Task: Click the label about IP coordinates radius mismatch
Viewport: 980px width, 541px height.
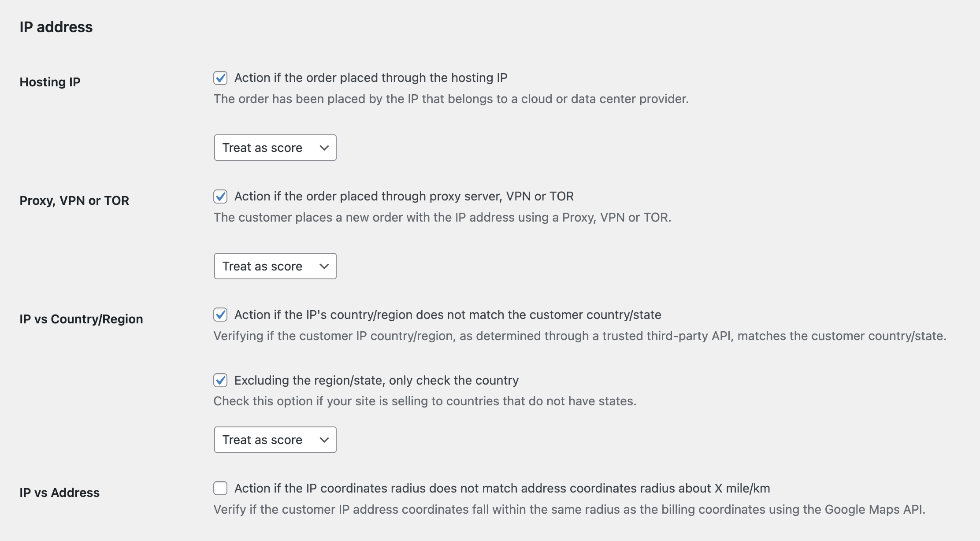Action: pyautogui.click(x=502, y=488)
